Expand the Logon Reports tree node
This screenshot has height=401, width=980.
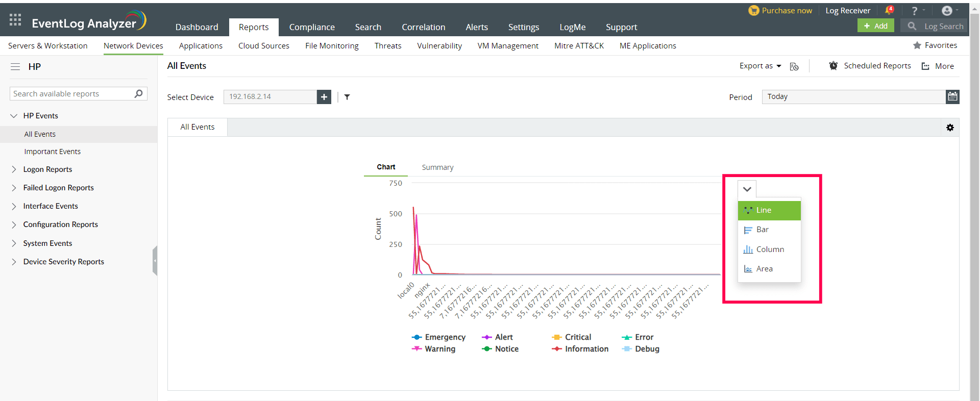point(14,169)
